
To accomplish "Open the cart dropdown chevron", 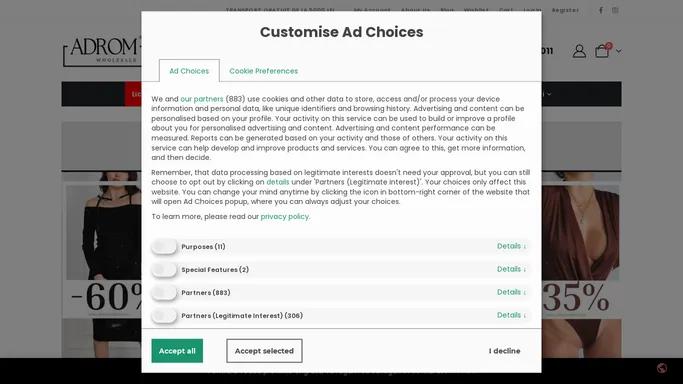I will 619,51.
